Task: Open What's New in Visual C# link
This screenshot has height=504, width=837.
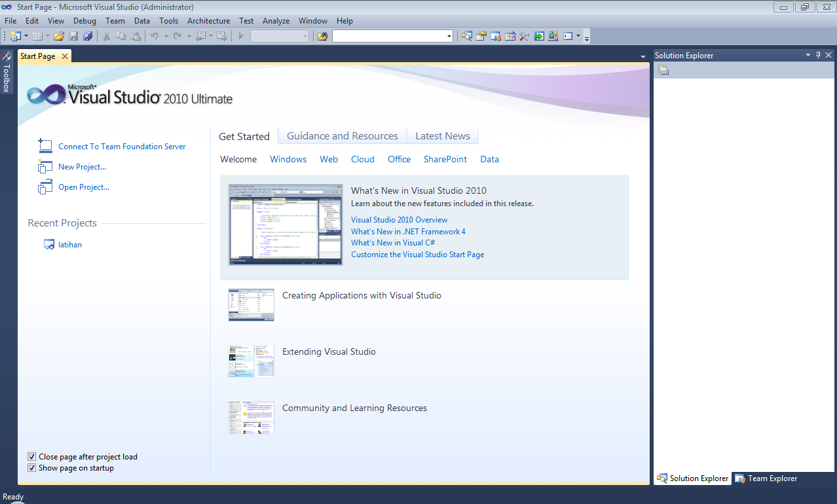Action: coord(393,243)
